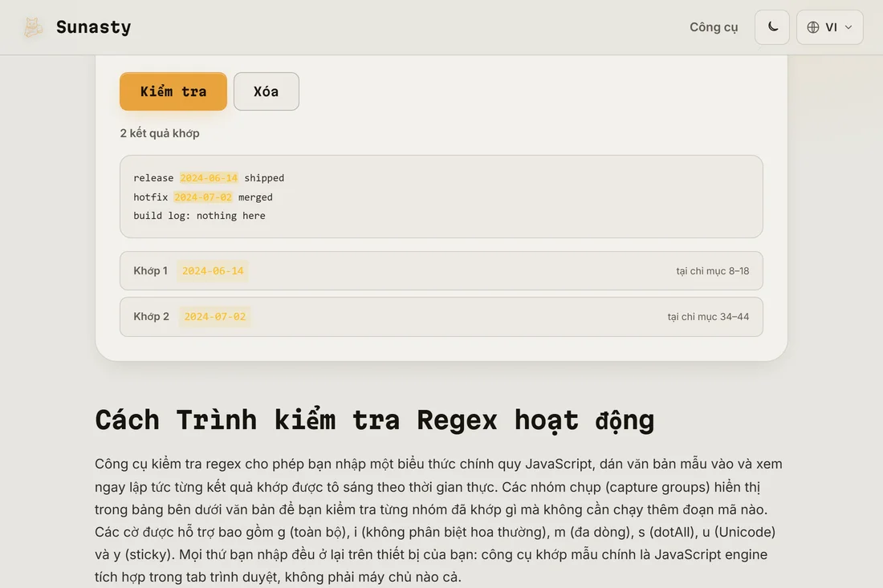This screenshot has height=588, width=883.
Task: Run the Kiểm tra button
Action: click(173, 91)
